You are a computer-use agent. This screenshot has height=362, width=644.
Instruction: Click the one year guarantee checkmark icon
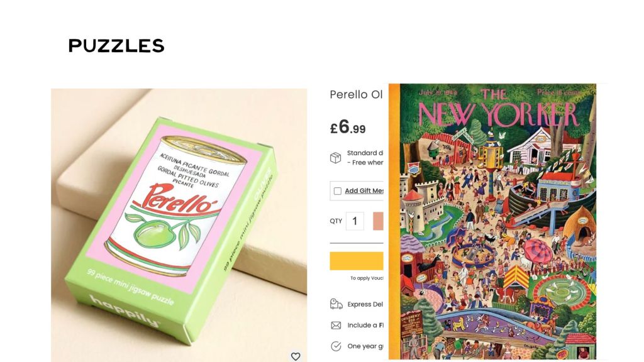[336, 346]
